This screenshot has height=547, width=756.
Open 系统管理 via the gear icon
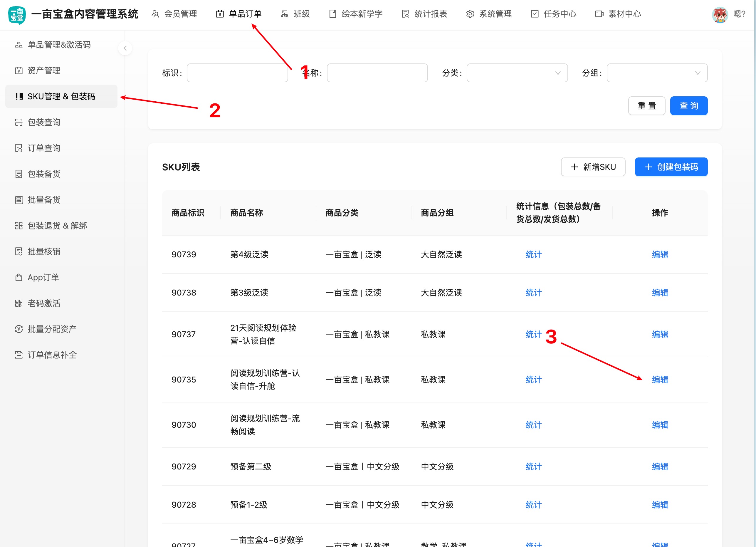(470, 14)
